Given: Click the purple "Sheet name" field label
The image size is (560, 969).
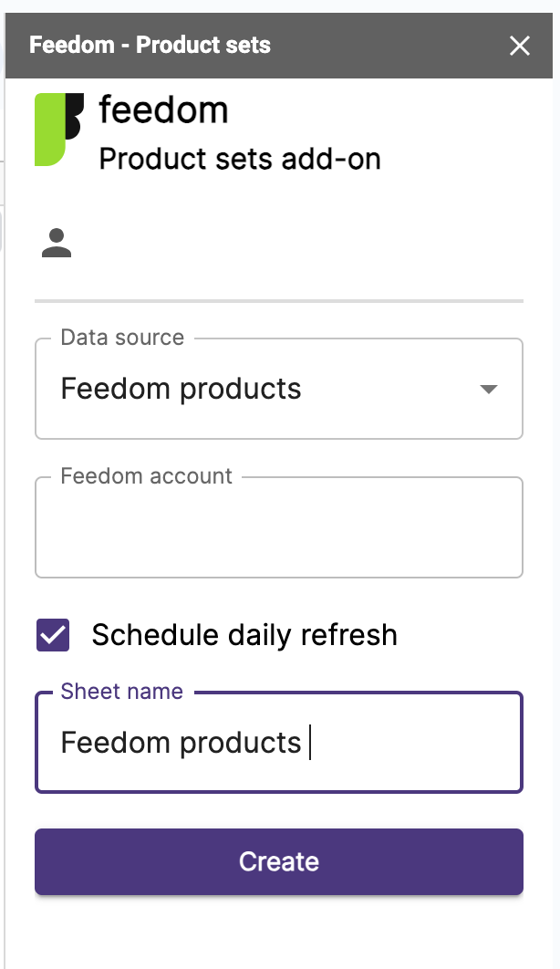Looking at the screenshot, I should [121, 691].
